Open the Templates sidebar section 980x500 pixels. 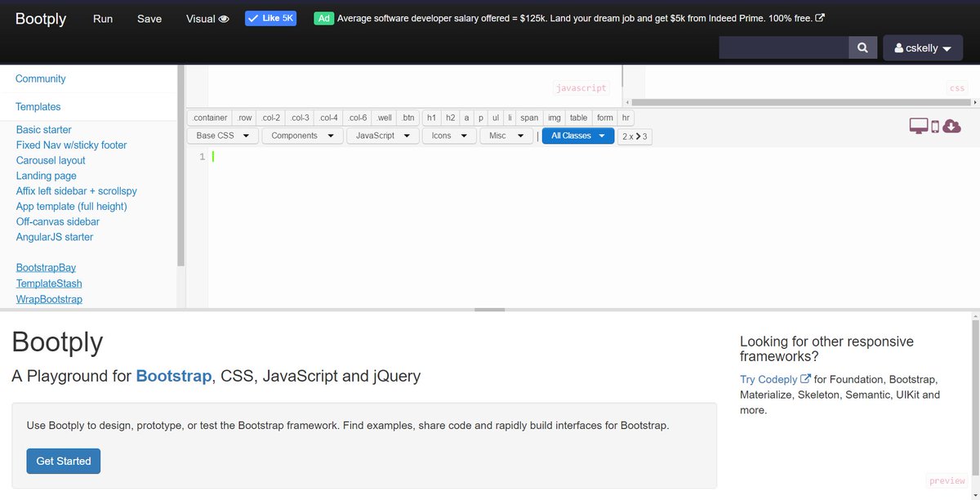tap(38, 106)
